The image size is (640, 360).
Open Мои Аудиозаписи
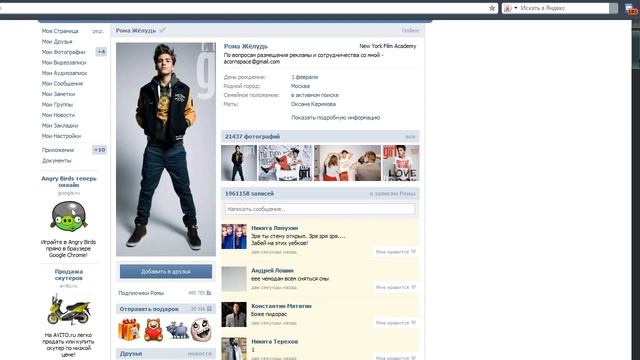[x=64, y=73]
